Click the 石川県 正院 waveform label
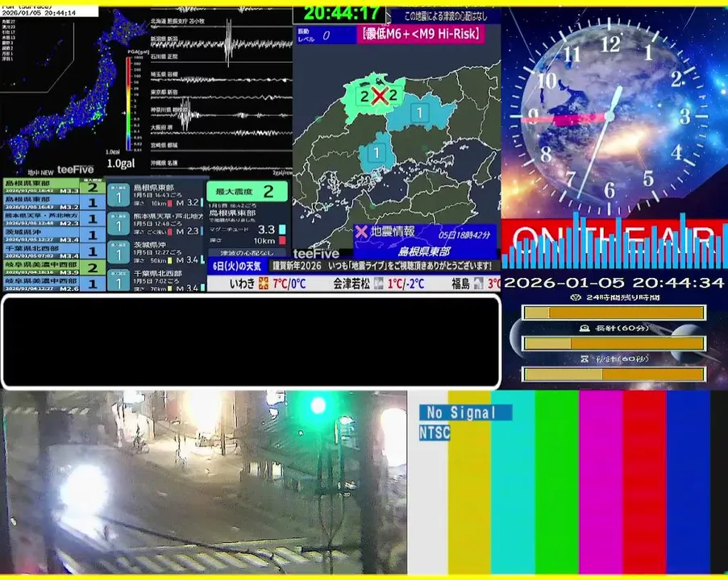728x580 pixels. tap(164, 56)
